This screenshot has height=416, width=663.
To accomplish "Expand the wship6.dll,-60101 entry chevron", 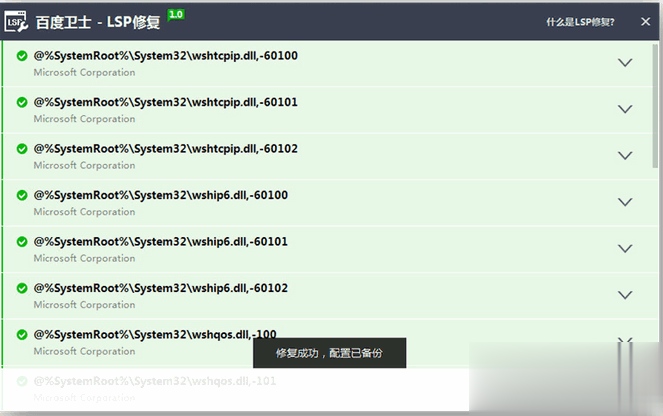I will click(625, 249).
